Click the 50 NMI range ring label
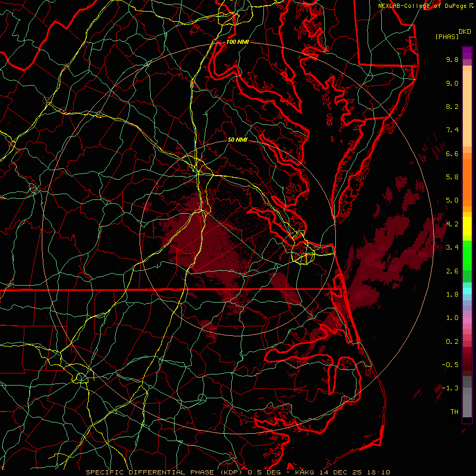476x476 pixels. [x=237, y=140]
